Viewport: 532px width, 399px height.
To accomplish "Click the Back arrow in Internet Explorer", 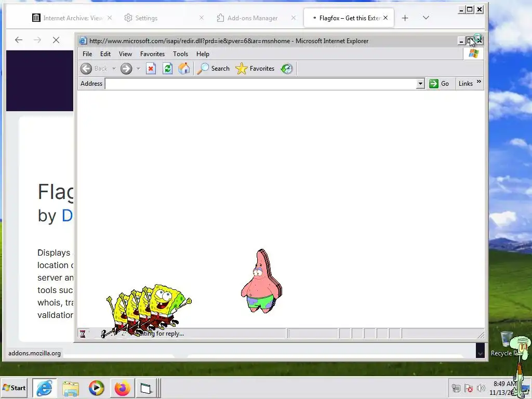I will click(86, 69).
